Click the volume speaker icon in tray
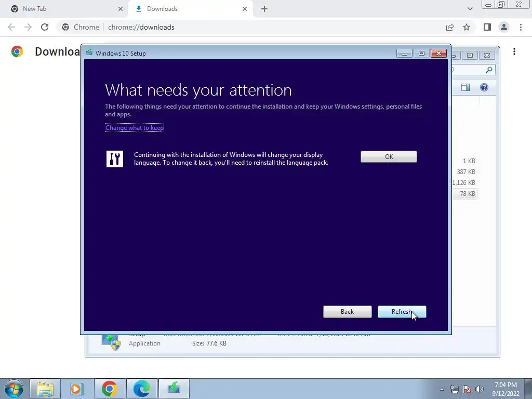The image size is (532, 399). (480, 390)
